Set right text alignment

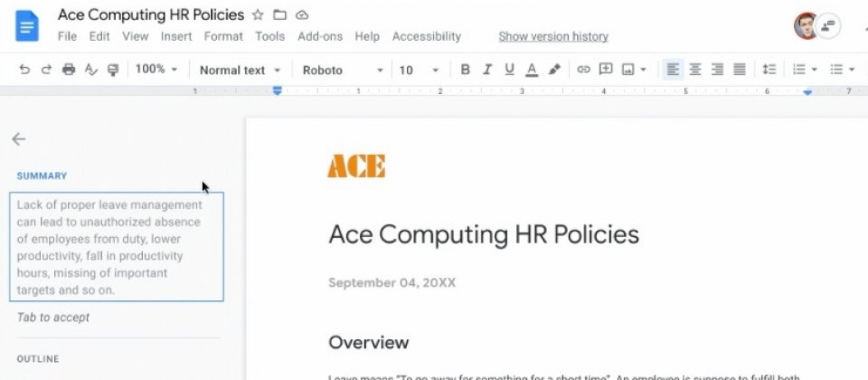tap(717, 70)
